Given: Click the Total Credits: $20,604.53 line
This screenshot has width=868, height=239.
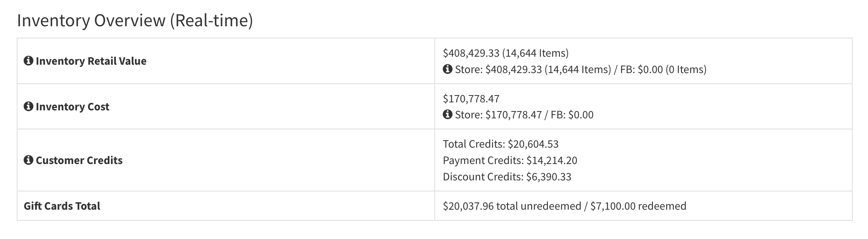Looking at the screenshot, I should (x=500, y=144).
